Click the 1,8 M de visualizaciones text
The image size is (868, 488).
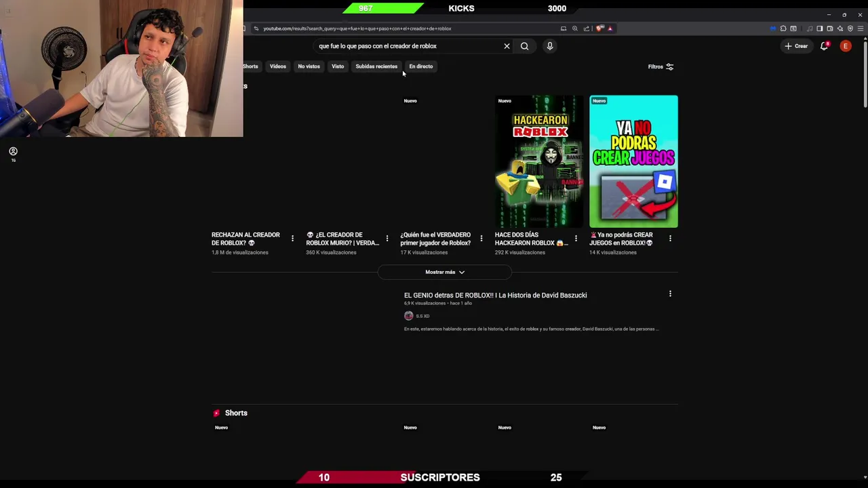240,252
